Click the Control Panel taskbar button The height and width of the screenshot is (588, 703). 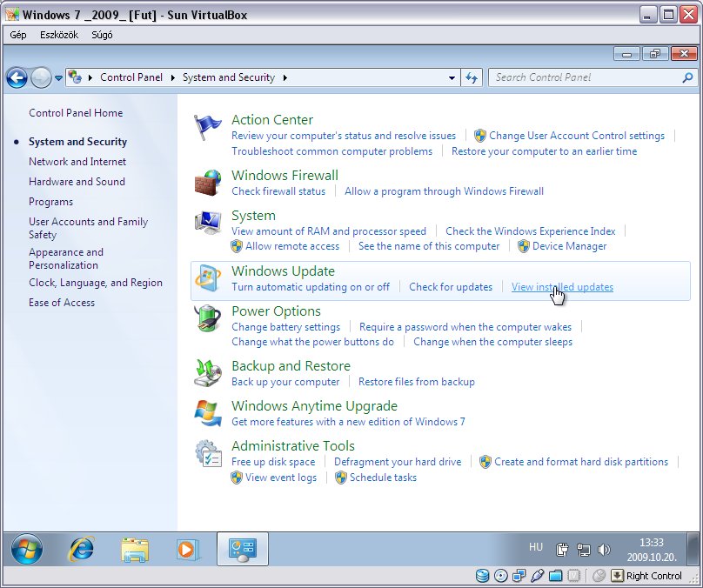tap(243, 549)
